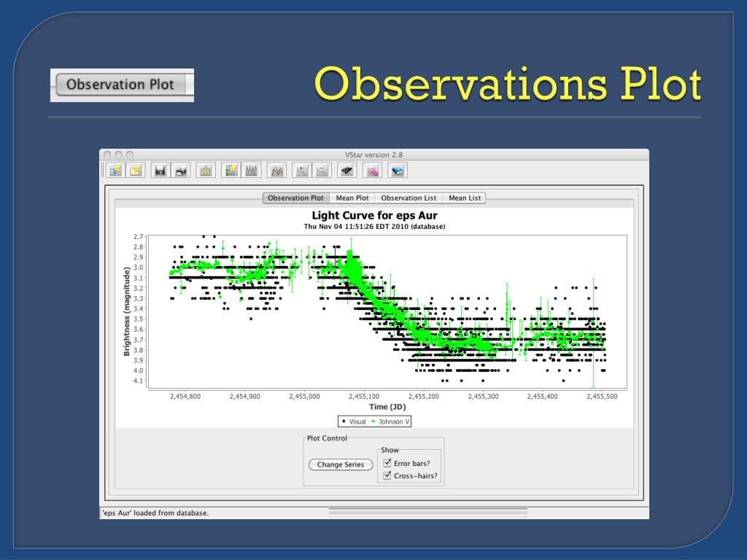
Task: Click the status bar progress indicator
Action: click(x=427, y=513)
